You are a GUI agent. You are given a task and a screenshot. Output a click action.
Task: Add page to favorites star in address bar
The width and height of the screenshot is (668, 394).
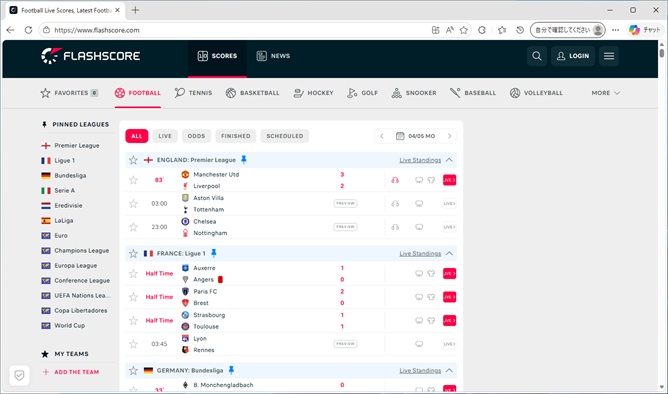click(x=464, y=30)
